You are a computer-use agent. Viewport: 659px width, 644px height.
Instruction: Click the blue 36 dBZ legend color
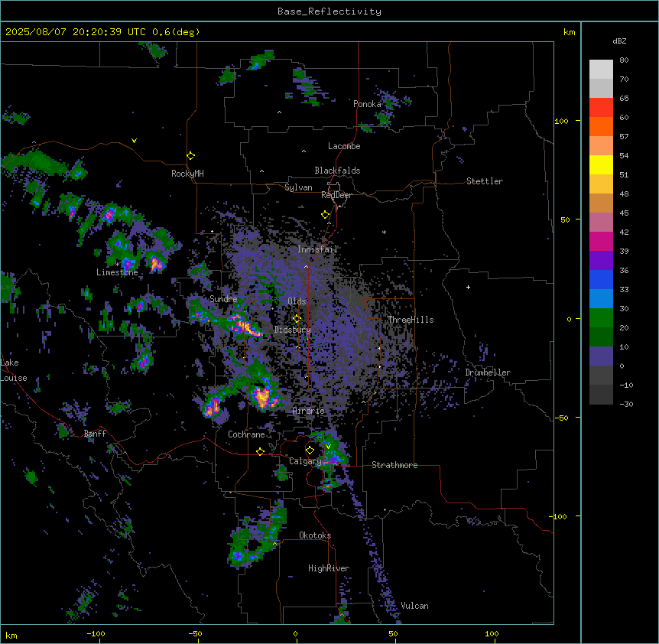tap(601, 279)
